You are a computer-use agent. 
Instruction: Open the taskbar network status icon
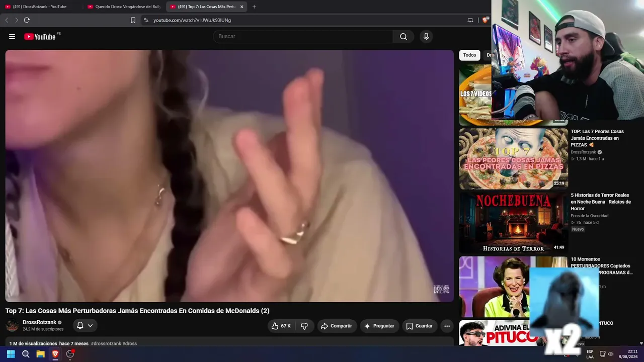coord(602,354)
